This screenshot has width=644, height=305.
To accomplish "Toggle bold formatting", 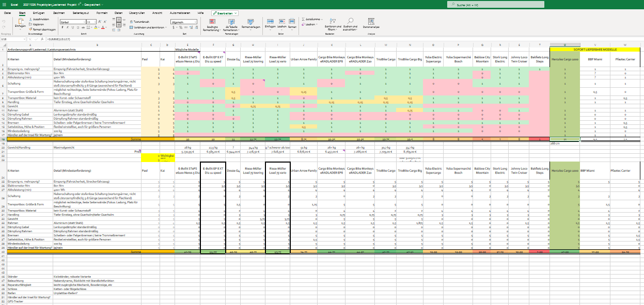I will coord(61,28).
